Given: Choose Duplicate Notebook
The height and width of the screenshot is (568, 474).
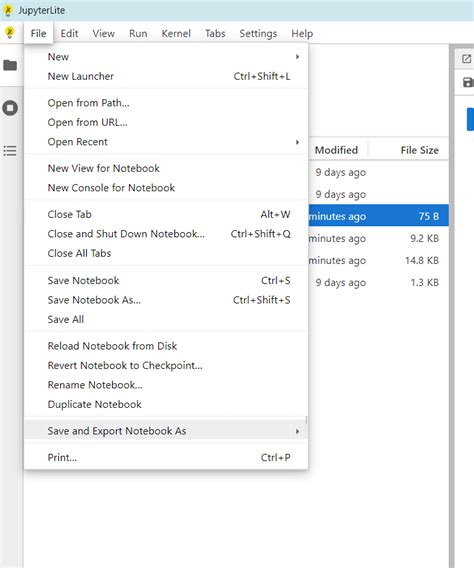Looking at the screenshot, I should pyautogui.click(x=166, y=405).
